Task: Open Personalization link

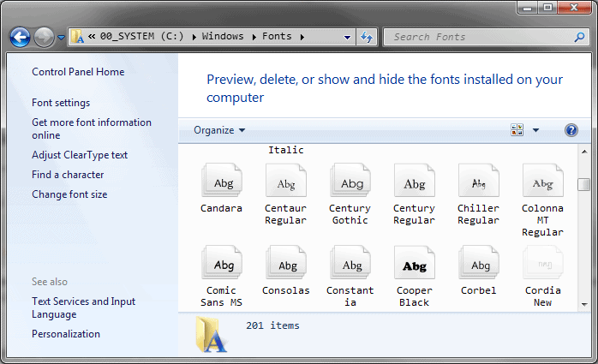Action: (66, 334)
